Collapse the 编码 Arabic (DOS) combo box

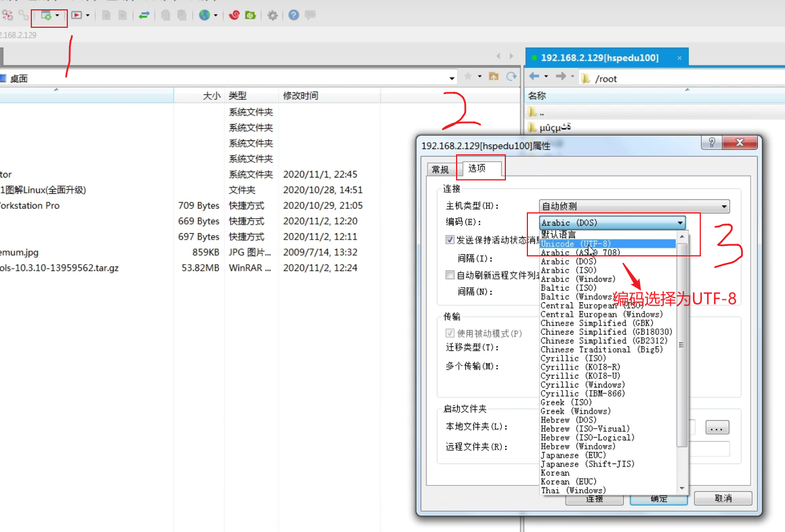[x=612, y=223]
